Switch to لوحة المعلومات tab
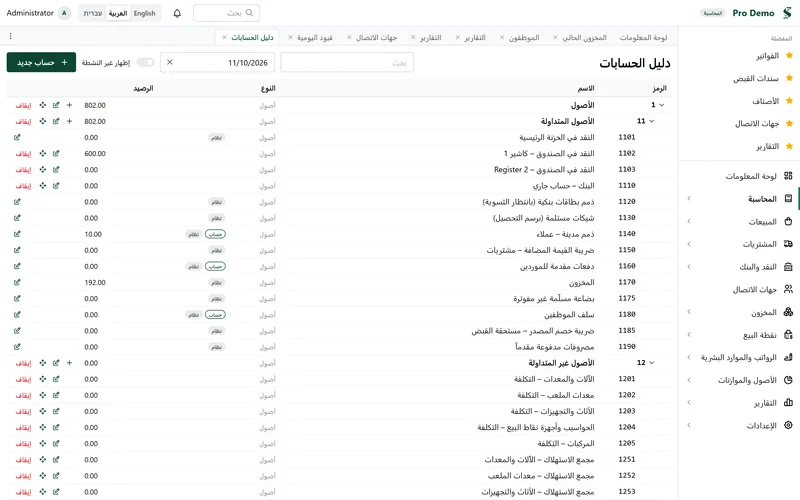Viewport: 800px width, 500px height. click(643, 38)
